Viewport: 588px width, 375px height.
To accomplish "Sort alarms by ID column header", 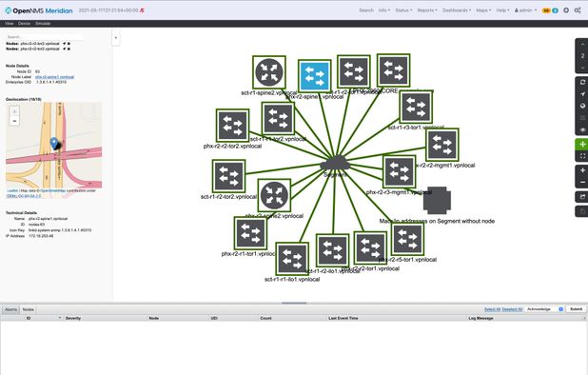I will coord(29,318).
